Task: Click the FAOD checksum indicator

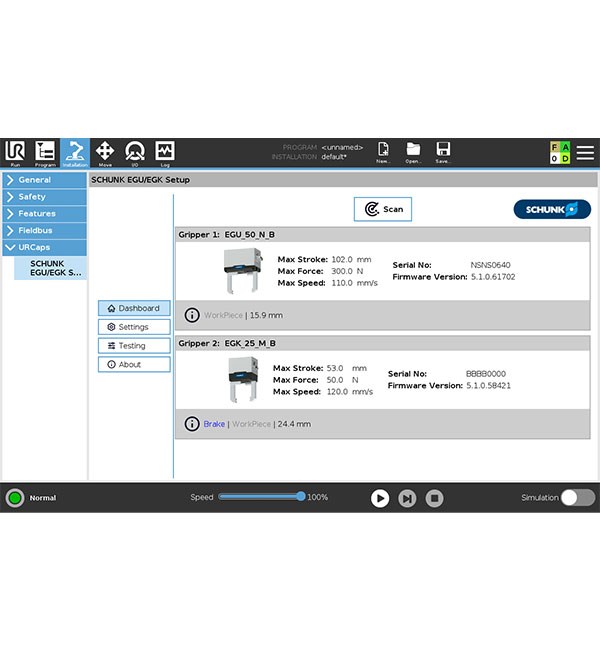Action: [x=560, y=153]
